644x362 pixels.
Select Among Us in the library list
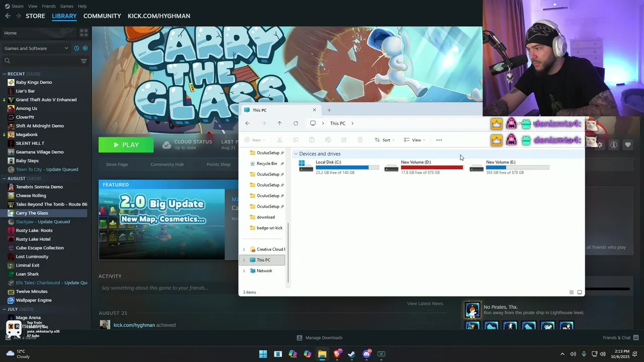click(x=26, y=109)
